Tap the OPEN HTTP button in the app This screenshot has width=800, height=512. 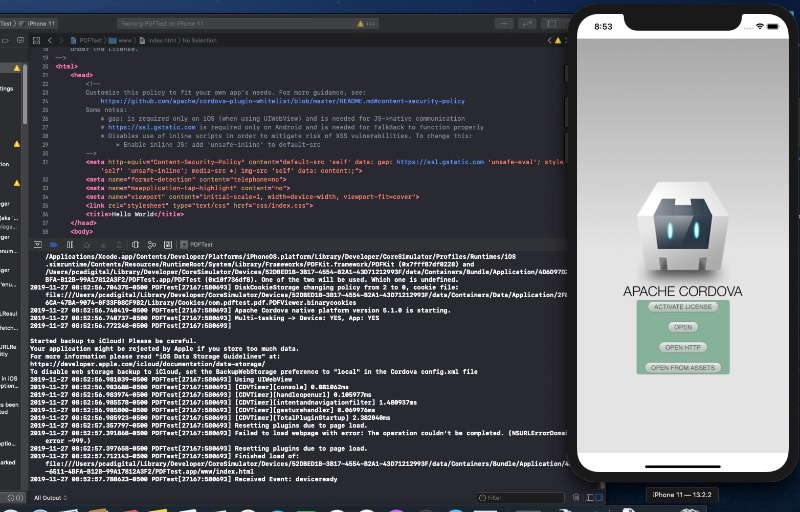(683, 347)
